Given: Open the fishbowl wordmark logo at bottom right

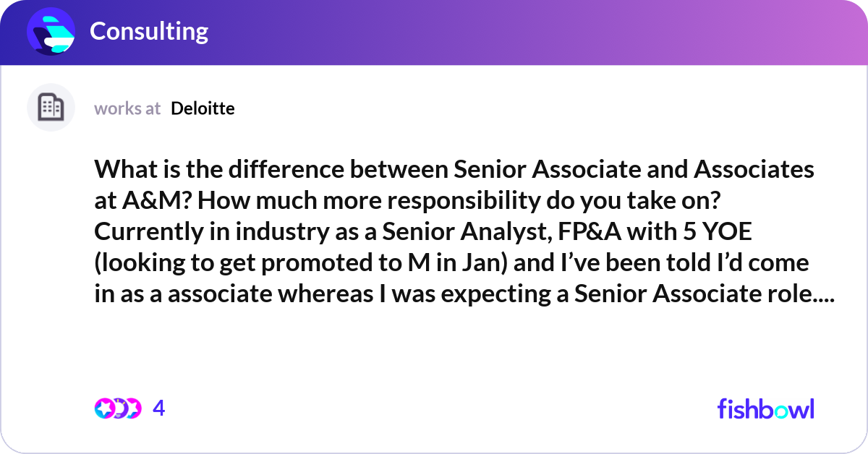Looking at the screenshot, I should pyautogui.click(x=765, y=408).
